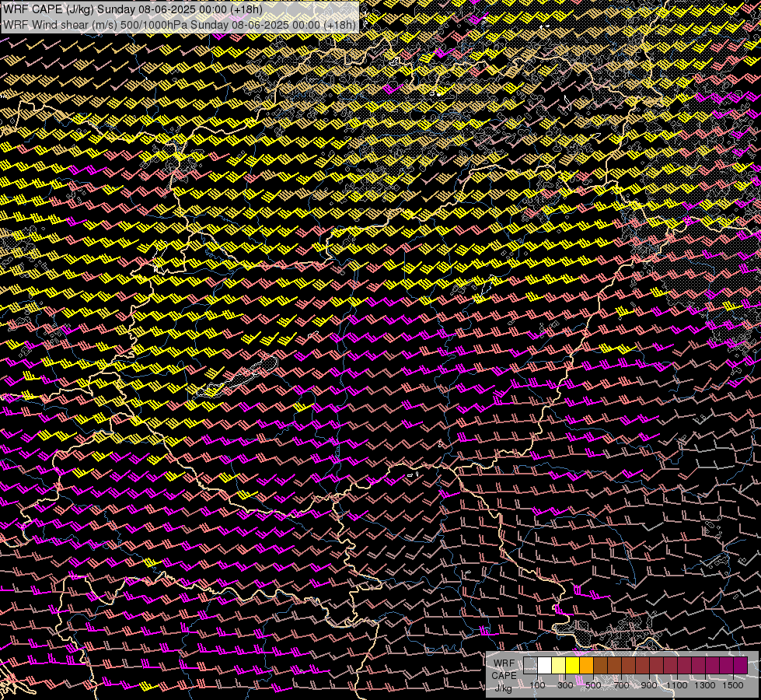Select the bright yellow CAPE legend swatch
The image size is (761, 700).
point(572,665)
